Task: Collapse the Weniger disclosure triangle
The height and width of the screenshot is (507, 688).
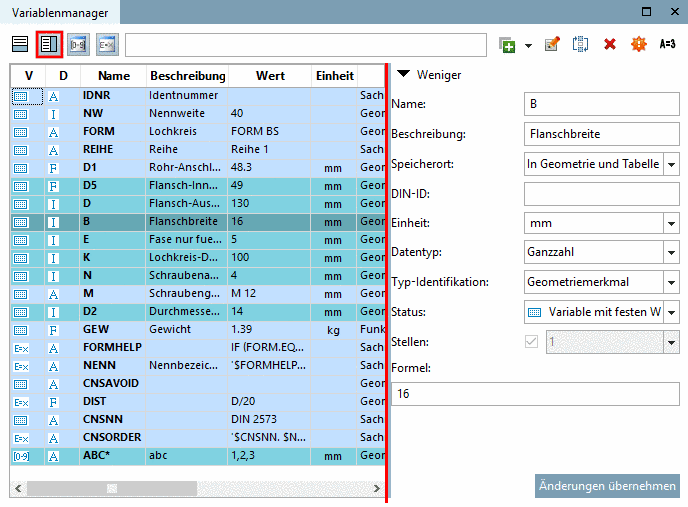Action: [x=403, y=74]
